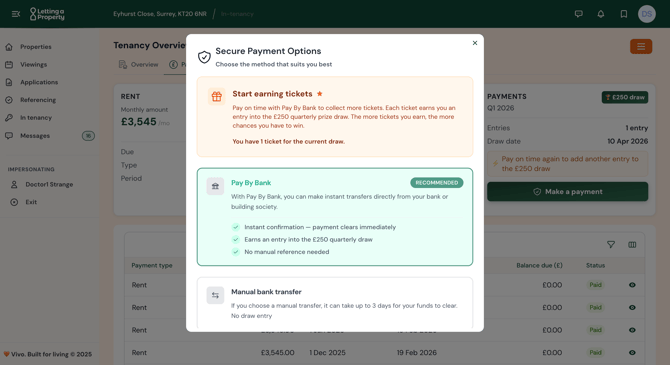The width and height of the screenshot is (670, 365).
Task: Click the RECOMMENDED badge
Action: [x=437, y=182]
